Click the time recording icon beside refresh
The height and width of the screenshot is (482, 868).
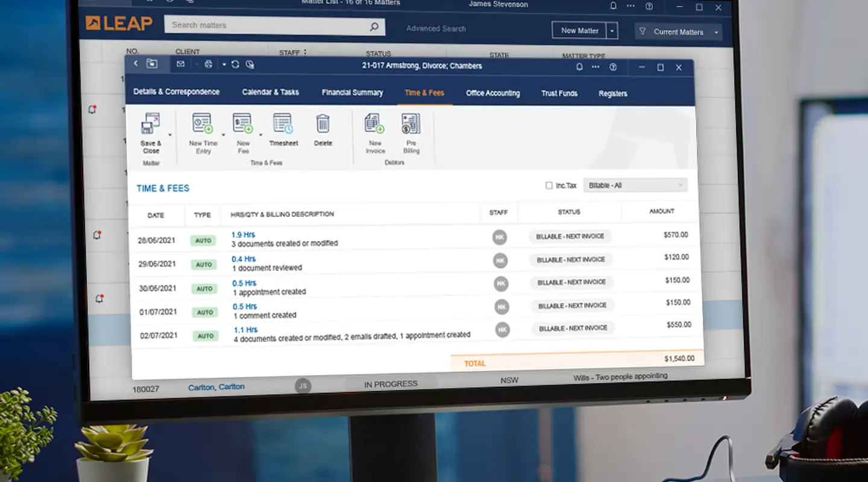250,64
